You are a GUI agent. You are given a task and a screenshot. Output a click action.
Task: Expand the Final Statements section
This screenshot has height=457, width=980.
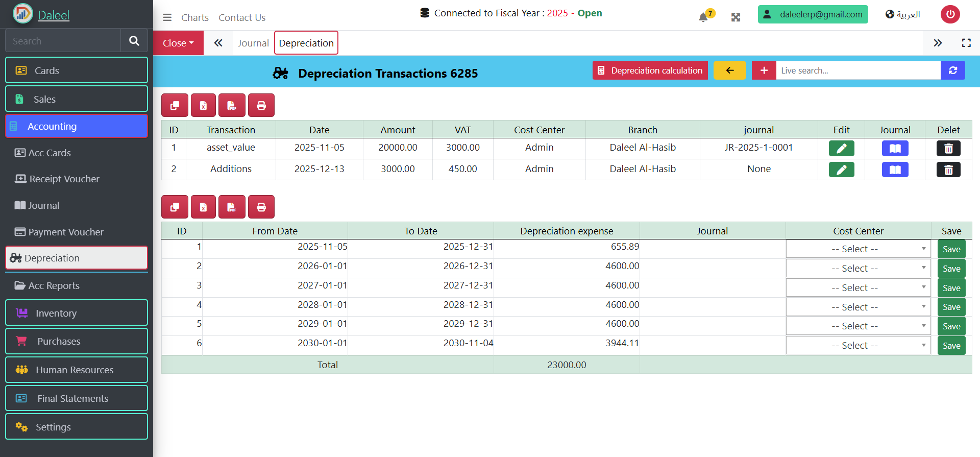pyautogui.click(x=77, y=398)
